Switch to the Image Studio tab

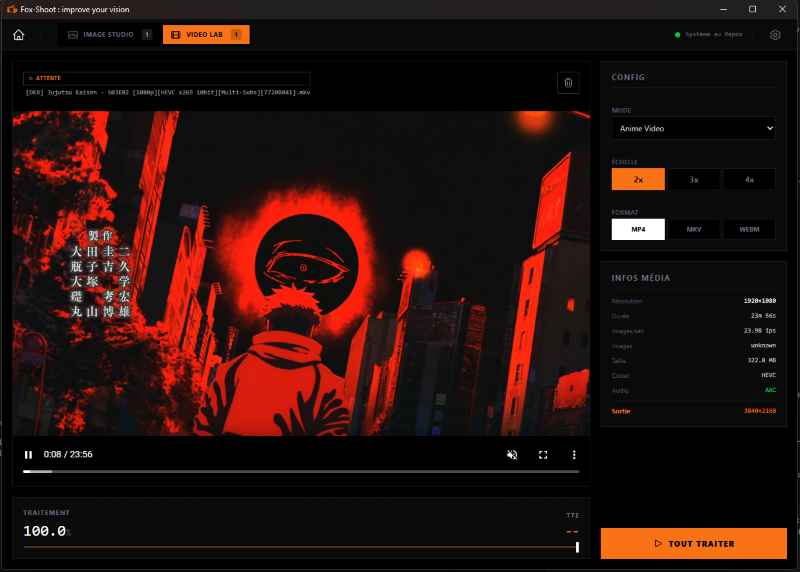click(107, 35)
